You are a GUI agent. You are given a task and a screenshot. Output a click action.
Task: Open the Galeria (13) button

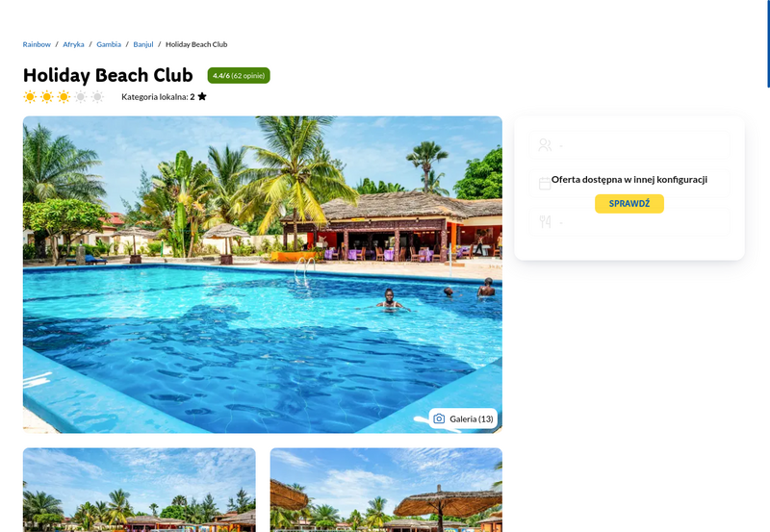(x=463, y=418)
